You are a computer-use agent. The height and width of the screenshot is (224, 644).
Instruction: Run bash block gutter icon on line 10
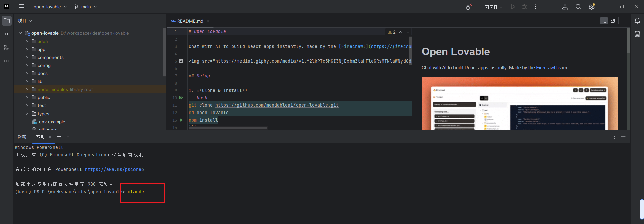[181, 98]
